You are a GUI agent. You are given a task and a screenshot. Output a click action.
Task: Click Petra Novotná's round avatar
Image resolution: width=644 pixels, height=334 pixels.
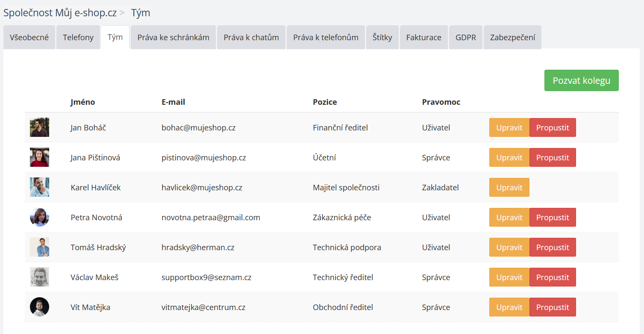click(39, 217)
